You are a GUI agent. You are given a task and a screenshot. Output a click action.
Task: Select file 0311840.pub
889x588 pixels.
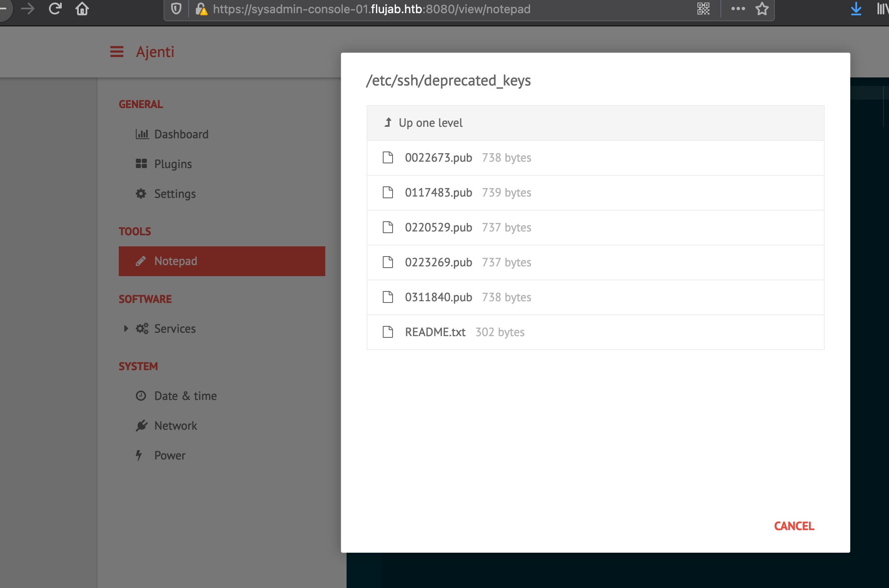(x=438, y=297)
